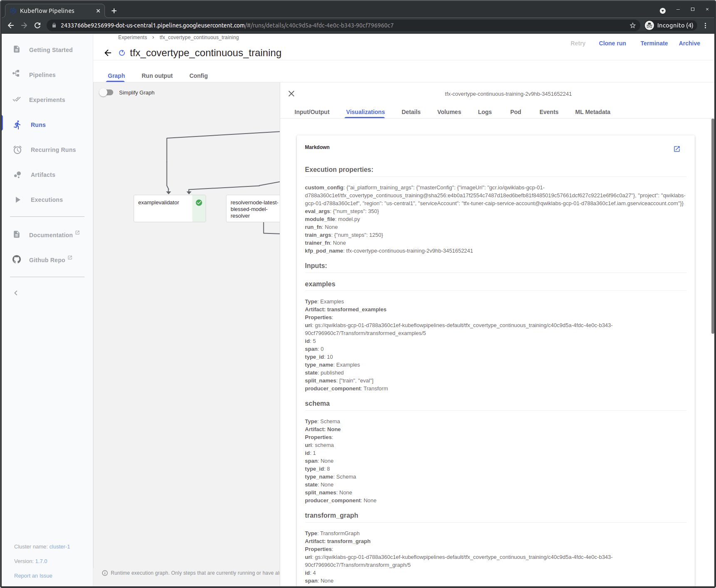Toggle the Simplify Graph switch
Screen dimensions: 716x588
coord(106,92)
